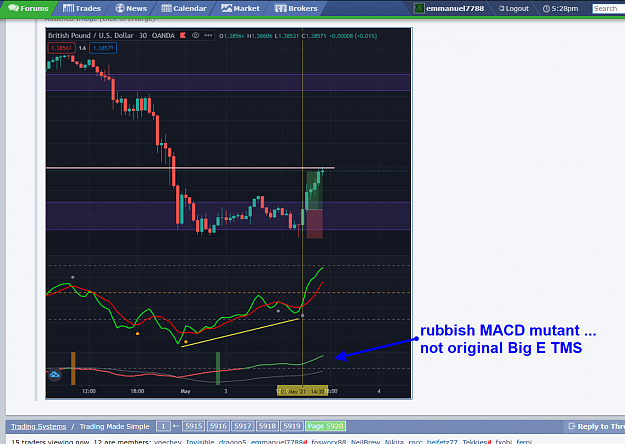
Task: Open the Trades tab
Action: click(82, 8)
